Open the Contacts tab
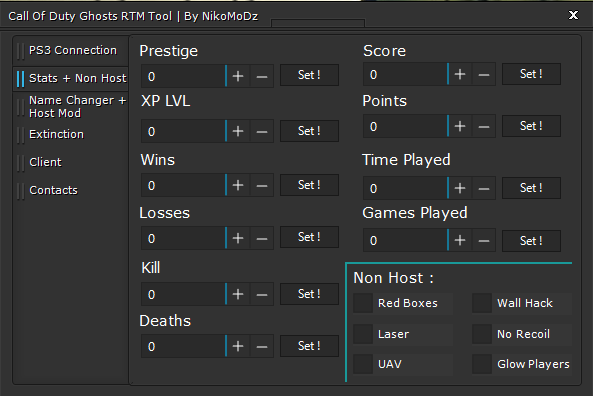 tap(72, 190)
